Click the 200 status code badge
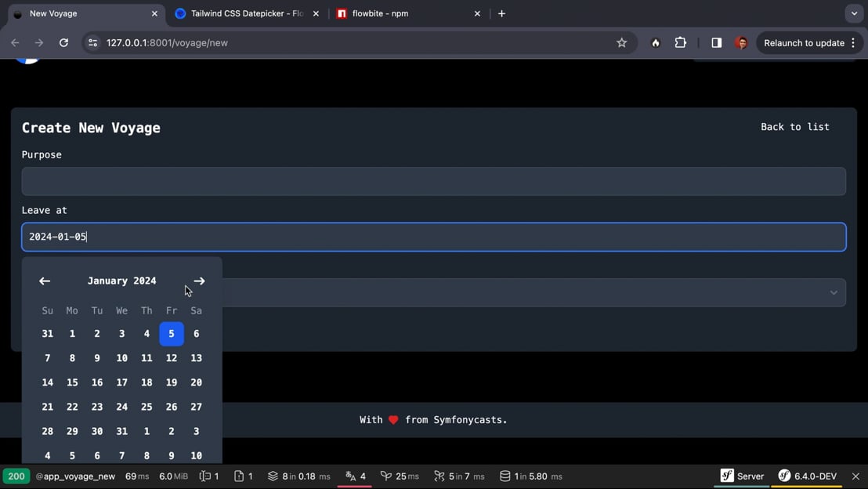 (x=16, y=476)
